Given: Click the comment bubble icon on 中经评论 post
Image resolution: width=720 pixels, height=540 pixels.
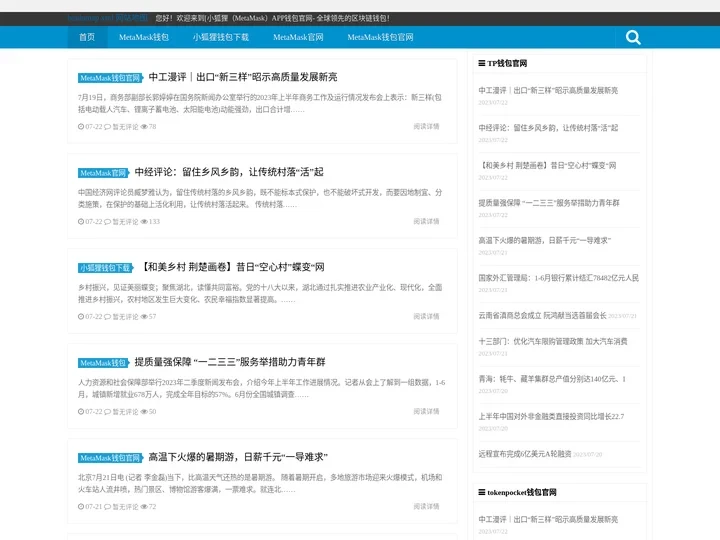Looking at the screenshot, I should pos(107,222).
